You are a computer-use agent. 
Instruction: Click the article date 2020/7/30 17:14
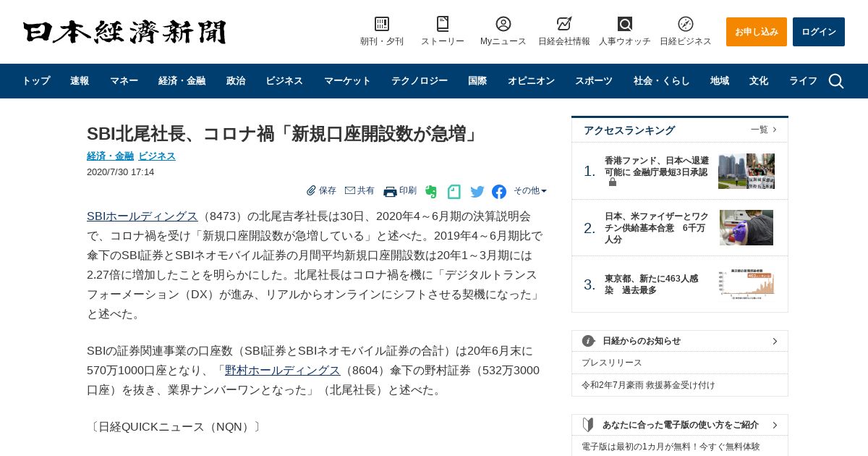tap(120, 172)
